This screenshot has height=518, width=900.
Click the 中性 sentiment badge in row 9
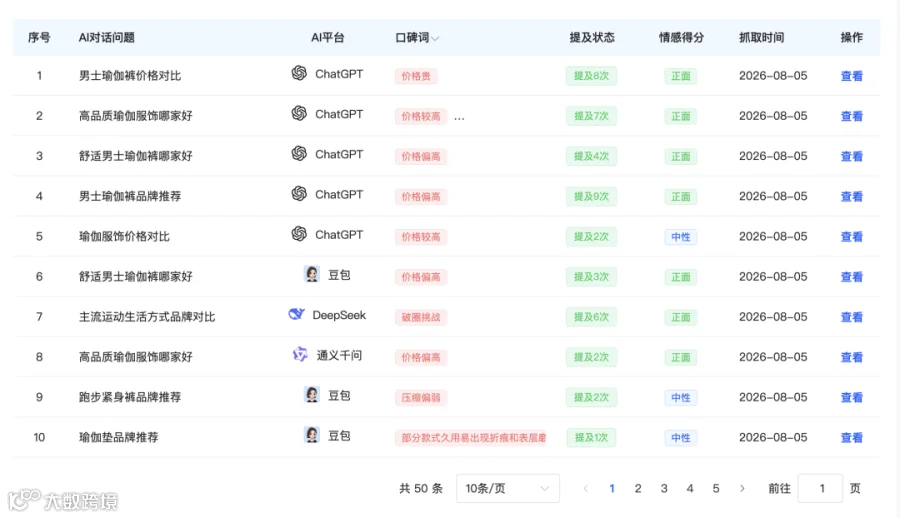(681, 397)
